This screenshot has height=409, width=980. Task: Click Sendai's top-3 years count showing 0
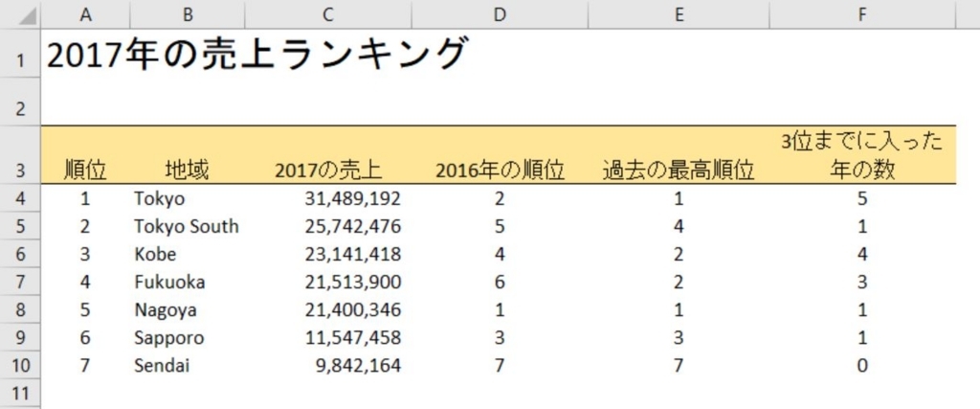point(862,365)
